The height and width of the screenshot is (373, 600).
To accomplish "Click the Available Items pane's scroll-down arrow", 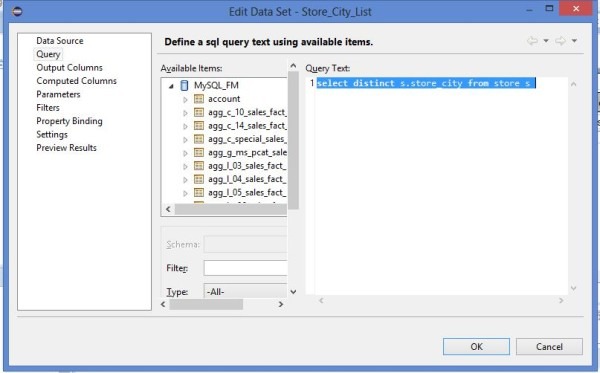I will [293, 292].
